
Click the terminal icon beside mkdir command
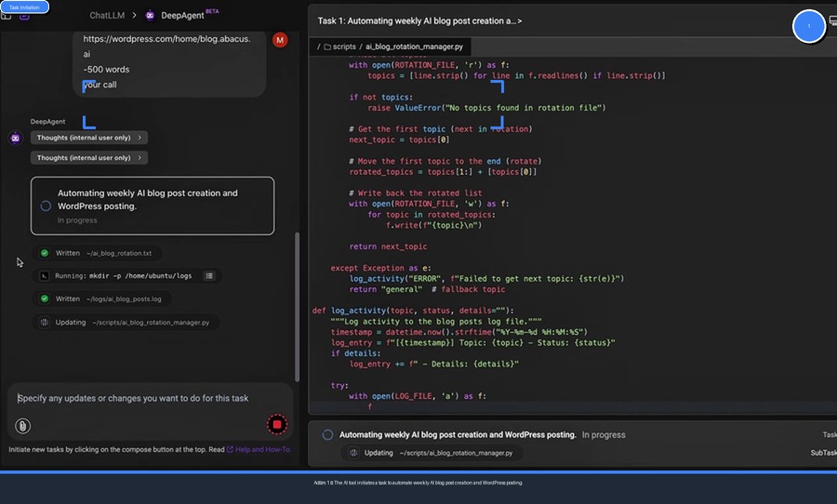(44, 276)
